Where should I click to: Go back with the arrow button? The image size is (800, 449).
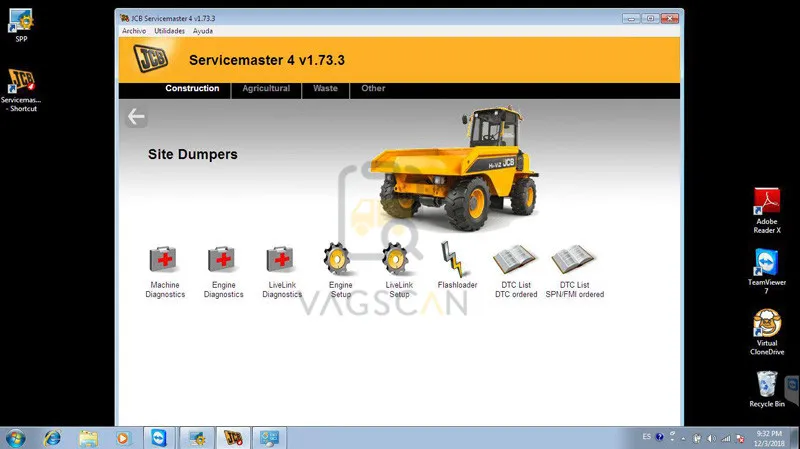(x=136, y=117)
